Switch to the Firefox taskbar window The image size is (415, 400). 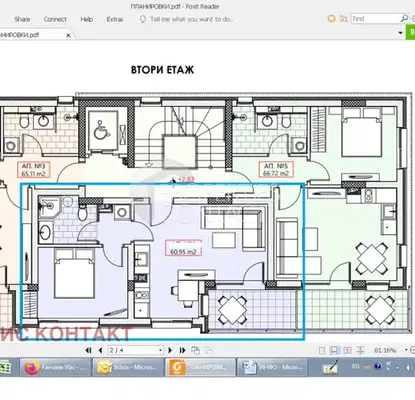pyautogui.click(x=55, y=367)
